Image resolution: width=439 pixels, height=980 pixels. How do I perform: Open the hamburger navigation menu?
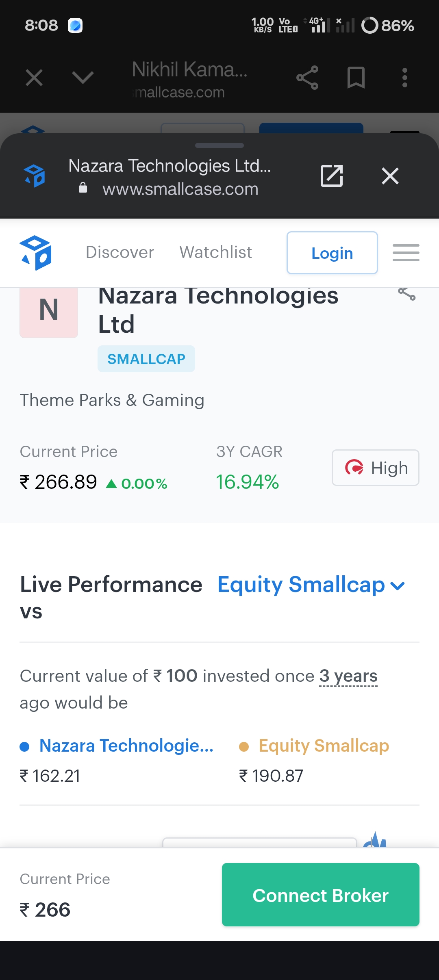(x=406, y=253)
